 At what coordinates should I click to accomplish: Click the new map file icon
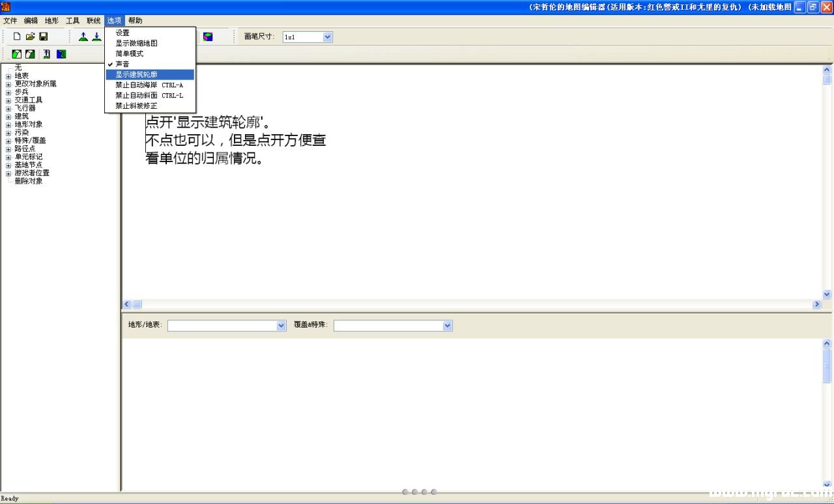[17, 37]
